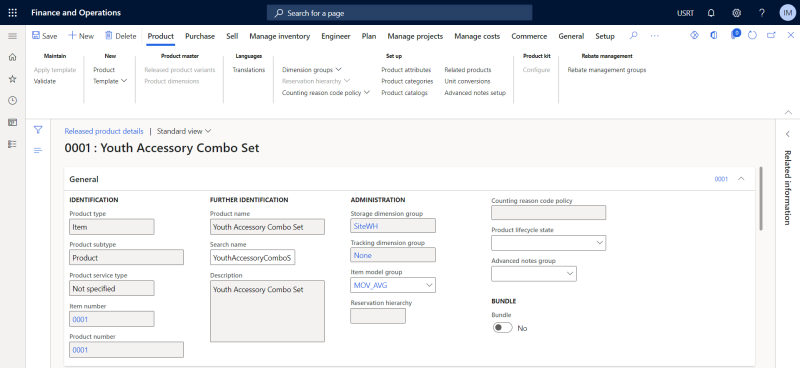The height and width of the screenshot is (368, 800).
Task: Open the Home icon in left sidebar
Action: pos(13,57)
